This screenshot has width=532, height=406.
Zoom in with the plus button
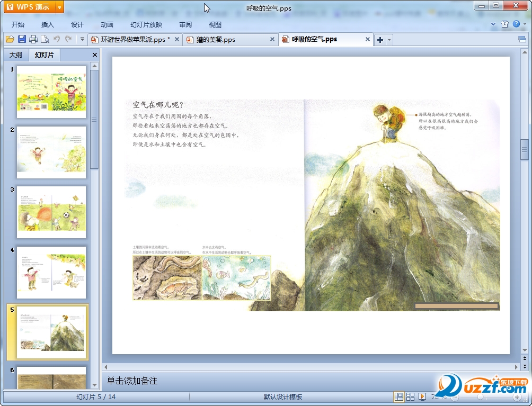point(517,397)
